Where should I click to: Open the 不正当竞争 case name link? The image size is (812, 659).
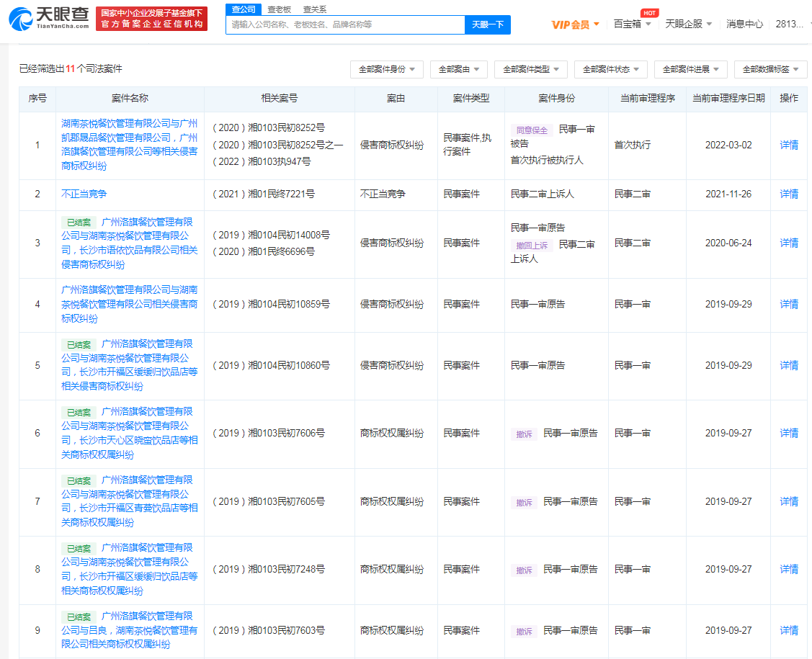pyautogui.click(x=84, y=194)
